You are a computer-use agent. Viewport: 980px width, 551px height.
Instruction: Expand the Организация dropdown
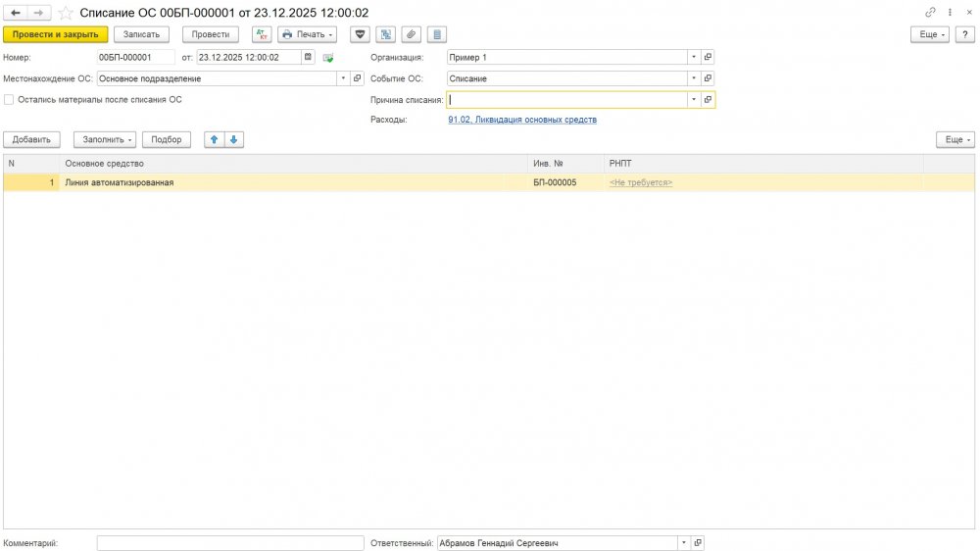click(693, 57)
